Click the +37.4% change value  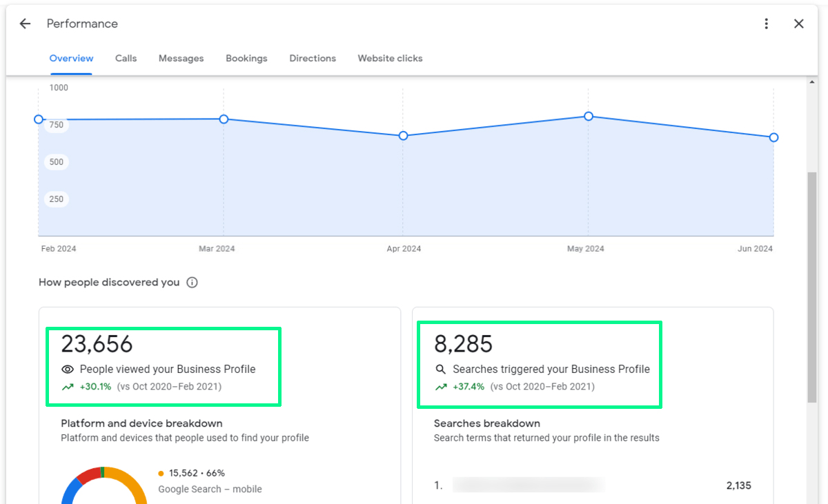click(469, 387)
